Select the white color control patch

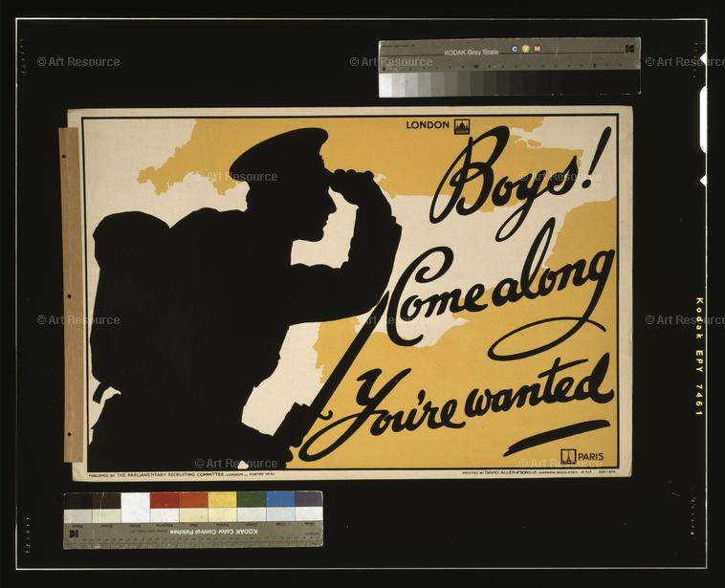point(136,507)
